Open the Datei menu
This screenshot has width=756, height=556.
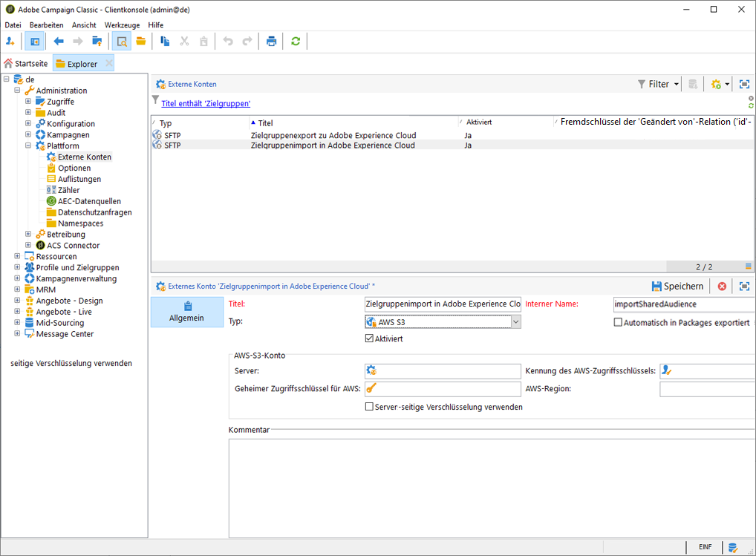(13, 25)
